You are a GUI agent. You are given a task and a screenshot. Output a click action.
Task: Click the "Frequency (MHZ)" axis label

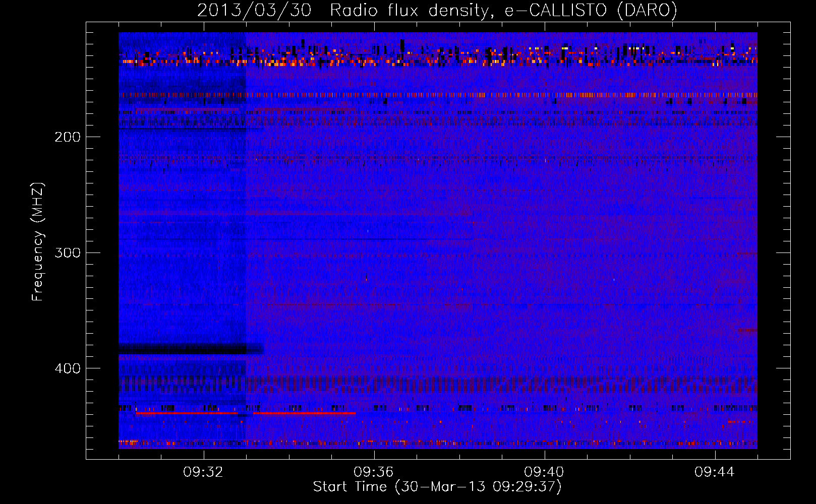click(38, 242)
